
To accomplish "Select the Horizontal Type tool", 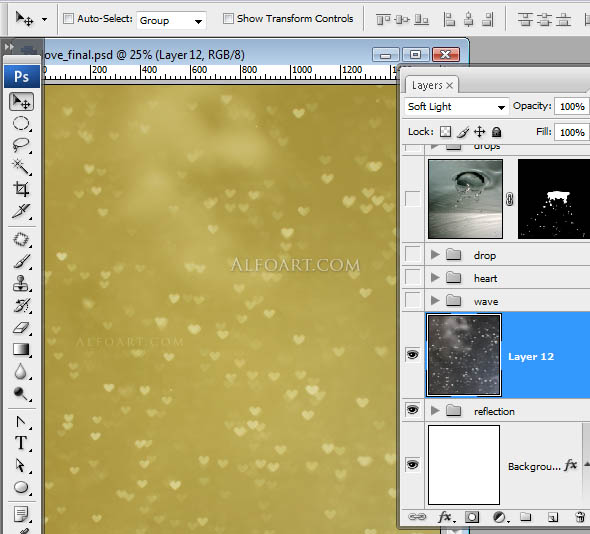I will 21,443.
